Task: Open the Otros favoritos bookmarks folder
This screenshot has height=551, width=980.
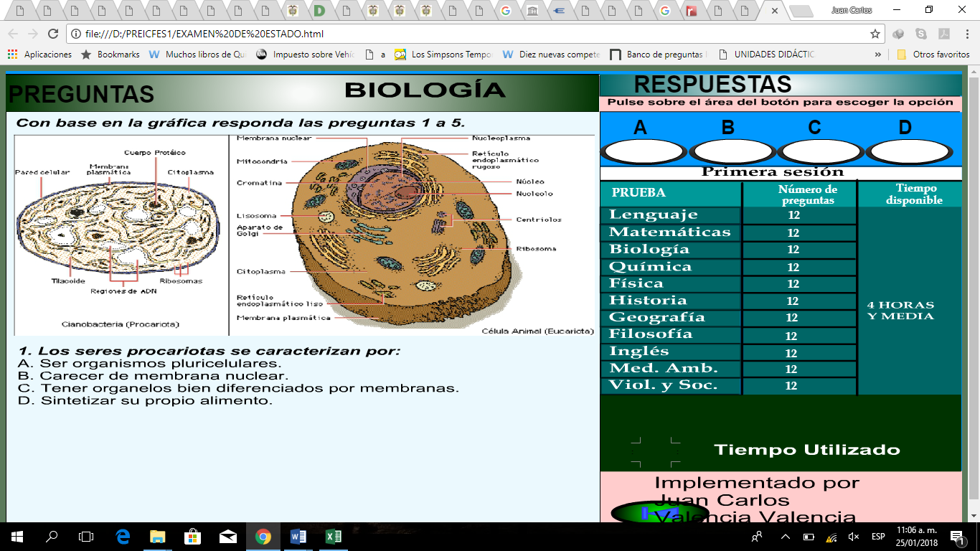Action: [933, 55]
